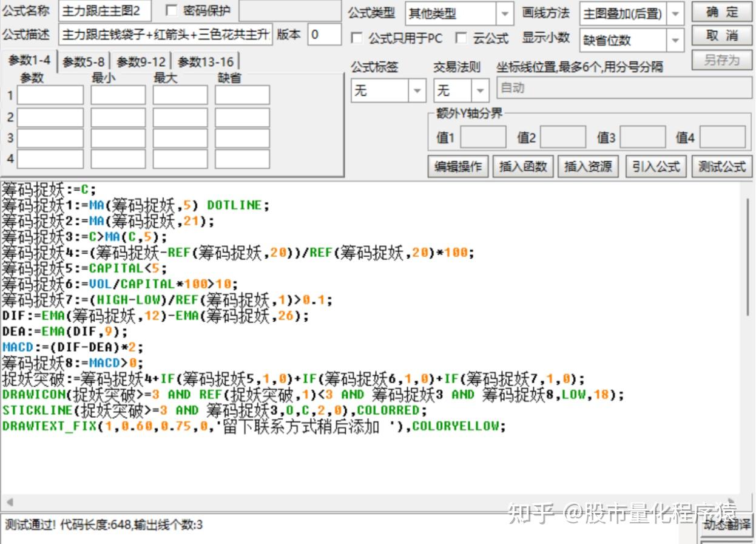The width and height of the screenshot is (756, 544).
Task: Click the COLORRED keyword
Action: click(x=387, y=410)
